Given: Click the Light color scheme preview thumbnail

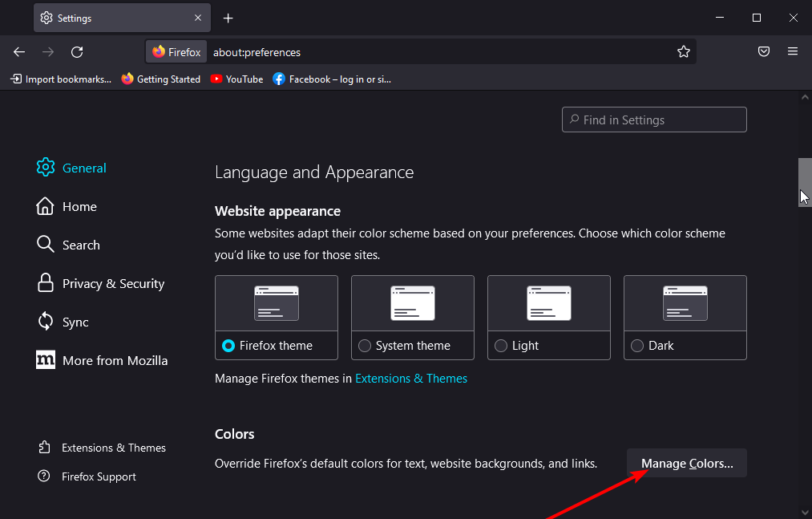Looking at the screenshot, I should pos(549,303).
